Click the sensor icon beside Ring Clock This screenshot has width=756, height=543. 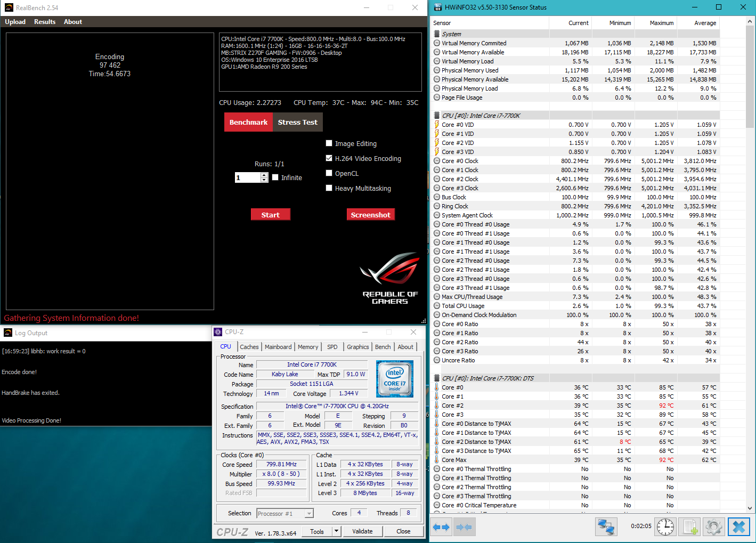click(437, 206)
